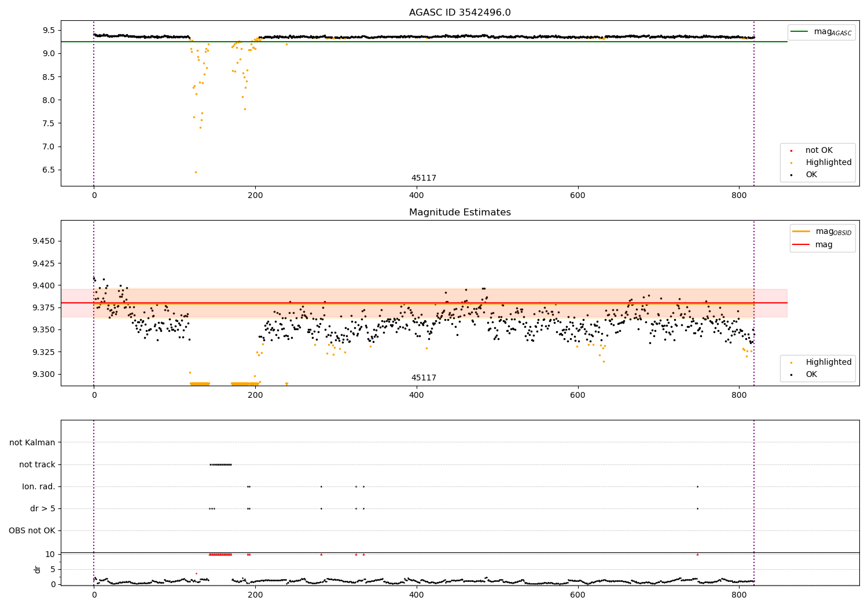
Task: Click the 400 x-tick under AGASC ID plot
Action: [x=417, y=195]
